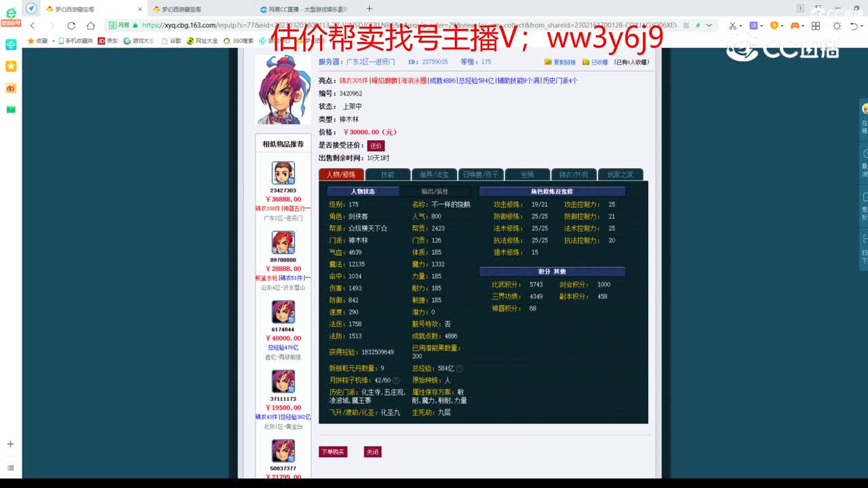
Task: Open recommended item 37111173 avatar
Action: point(283,382)
